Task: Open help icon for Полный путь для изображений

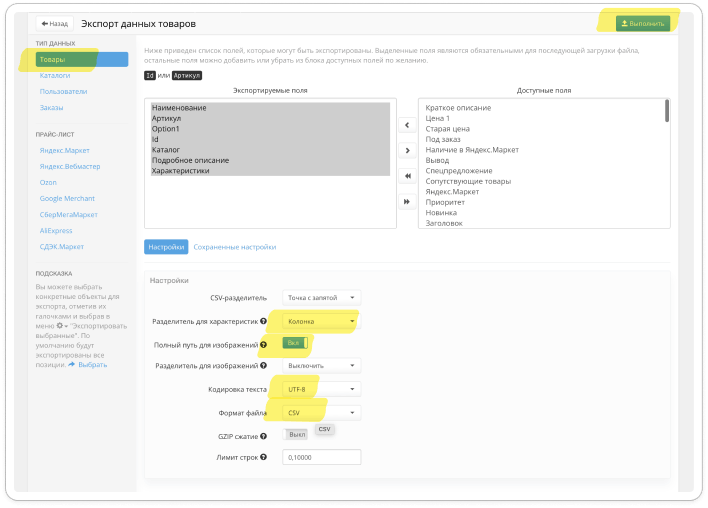Action: pos(263,345)
